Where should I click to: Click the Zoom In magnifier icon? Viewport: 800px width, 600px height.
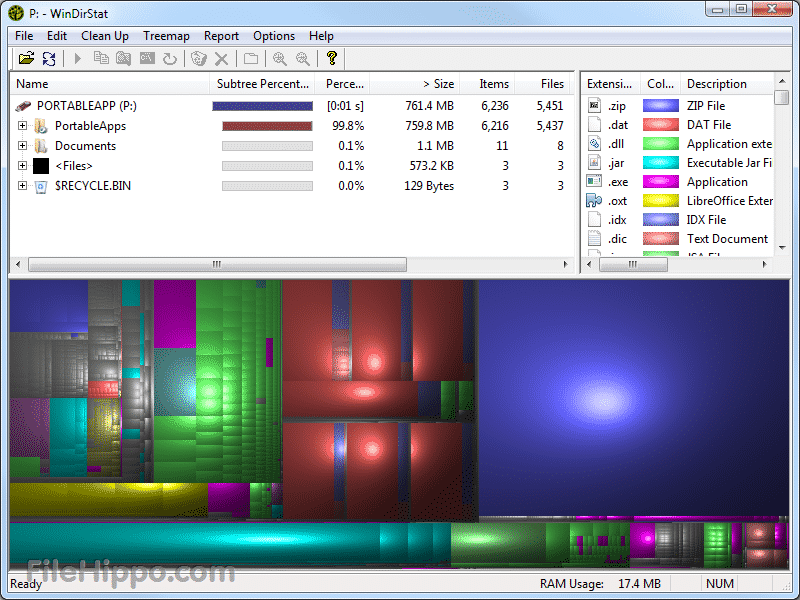pos(280,59)
